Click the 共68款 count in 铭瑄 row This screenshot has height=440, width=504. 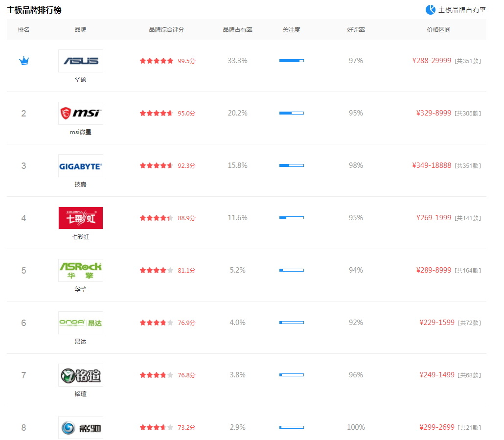pos(469,375)
